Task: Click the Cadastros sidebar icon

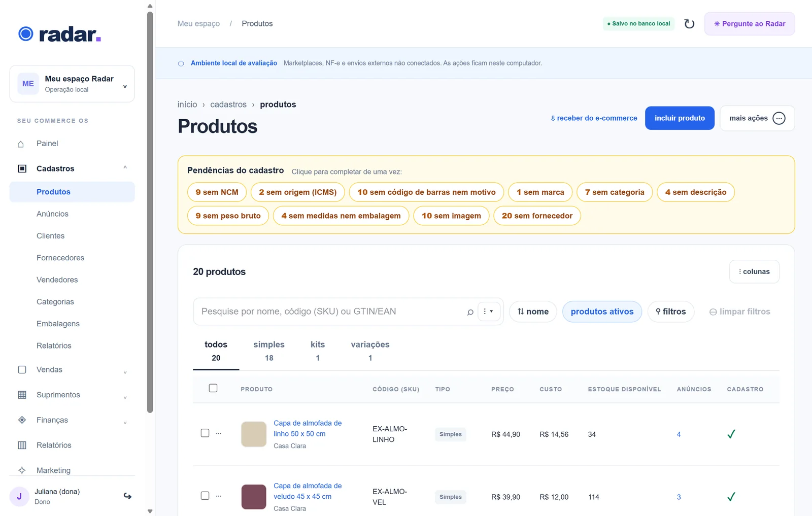Action: click(22, 168)
